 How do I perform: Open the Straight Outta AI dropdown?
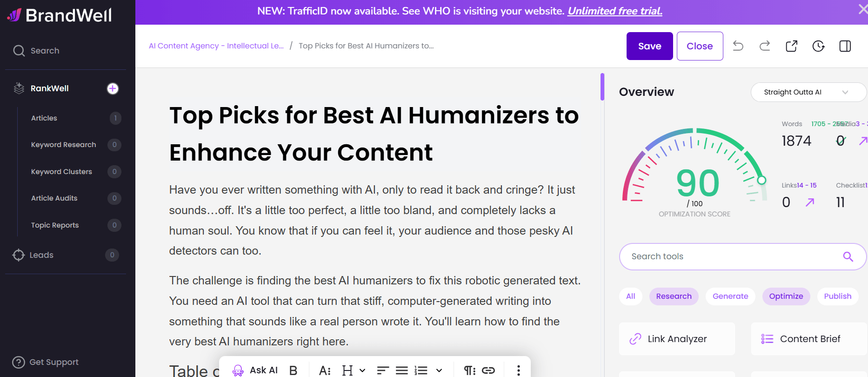(808, 92)
